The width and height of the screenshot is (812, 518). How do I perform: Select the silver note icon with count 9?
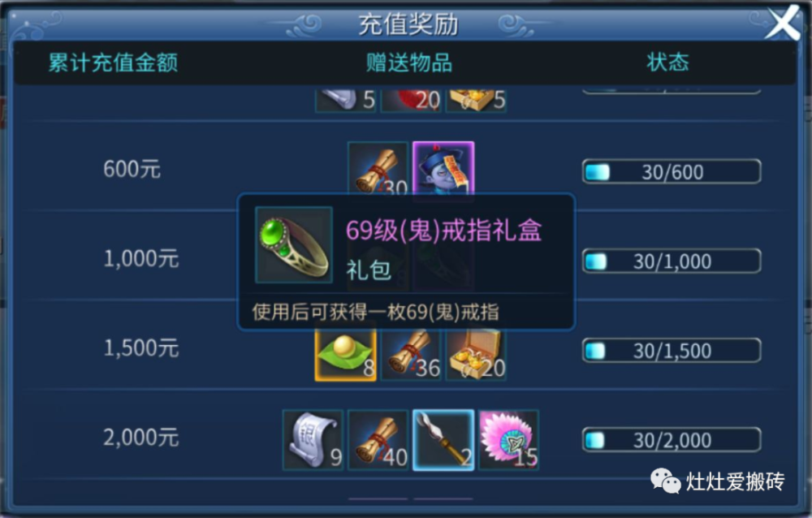click(313, 440)
